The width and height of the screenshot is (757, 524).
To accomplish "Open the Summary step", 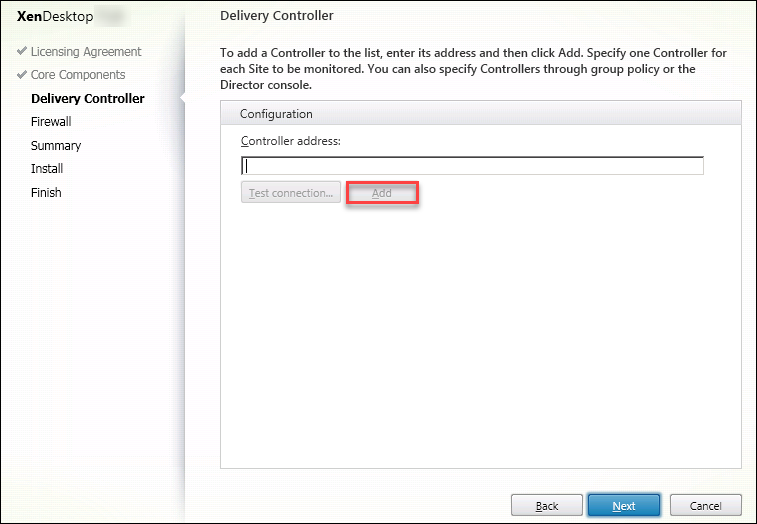I will click(56, 145).
